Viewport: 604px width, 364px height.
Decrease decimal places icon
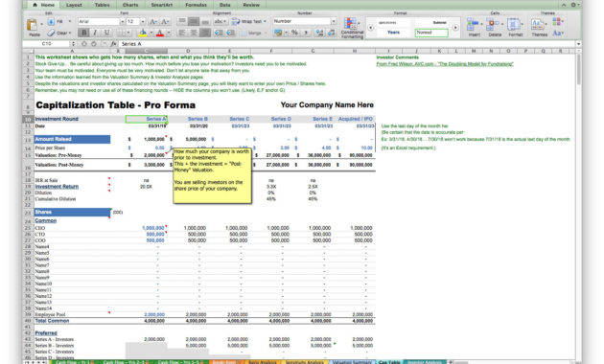click(332, 33)
